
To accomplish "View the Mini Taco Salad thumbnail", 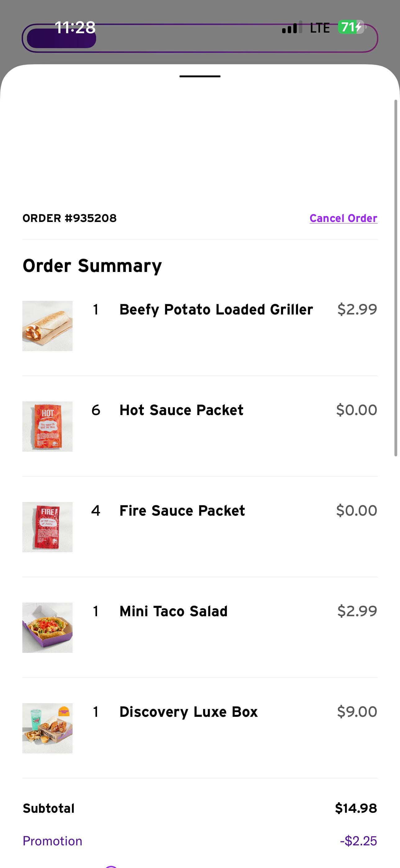I will coord(47,627).
